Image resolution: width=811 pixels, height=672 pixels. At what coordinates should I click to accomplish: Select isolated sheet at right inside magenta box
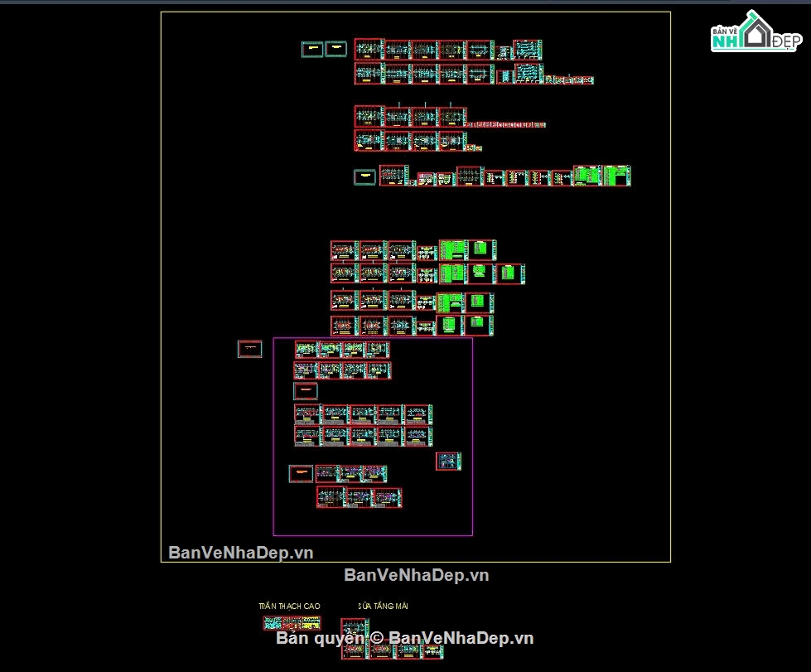pos(448,461)
